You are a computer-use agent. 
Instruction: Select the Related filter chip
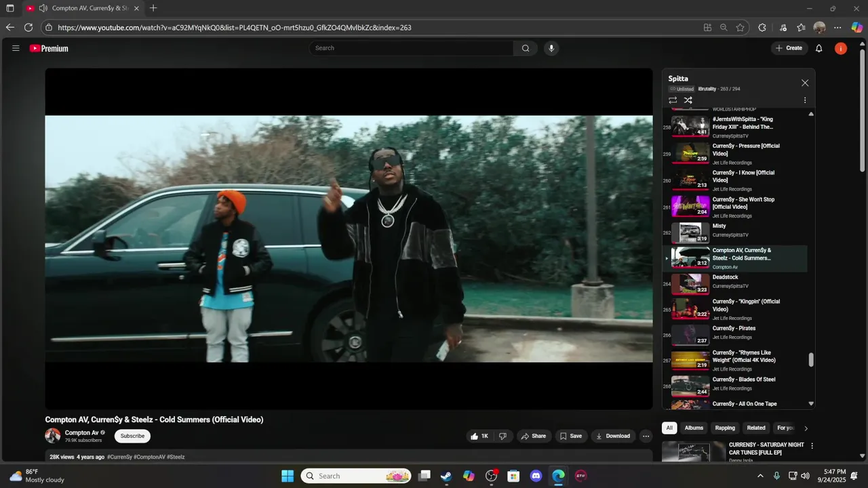click(756, 428)
